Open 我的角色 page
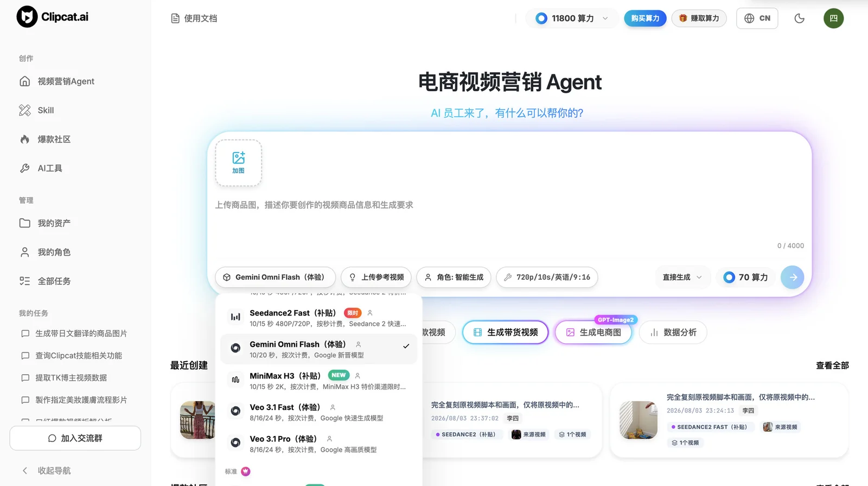This screenshot has width=868, height=486. [75, 253]
